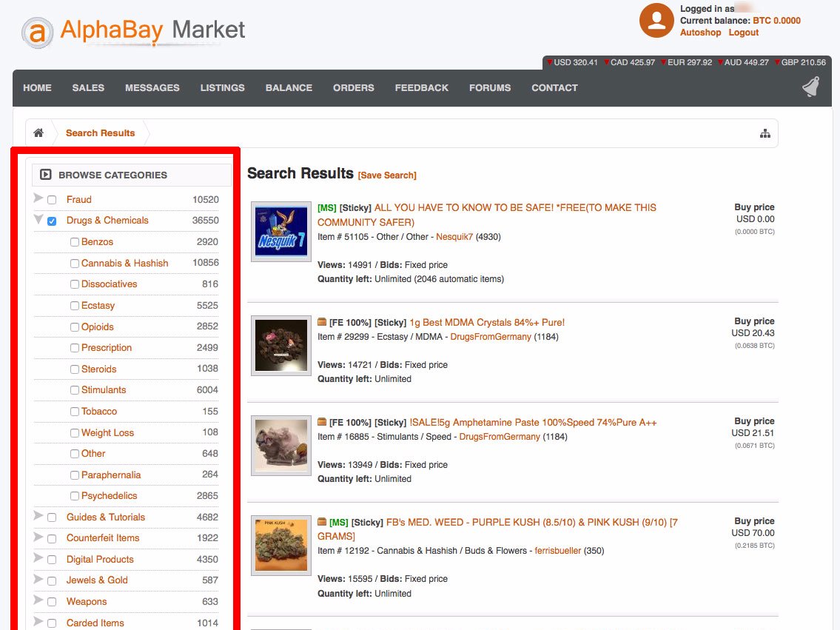Click the Save Search link

(387, 175)
